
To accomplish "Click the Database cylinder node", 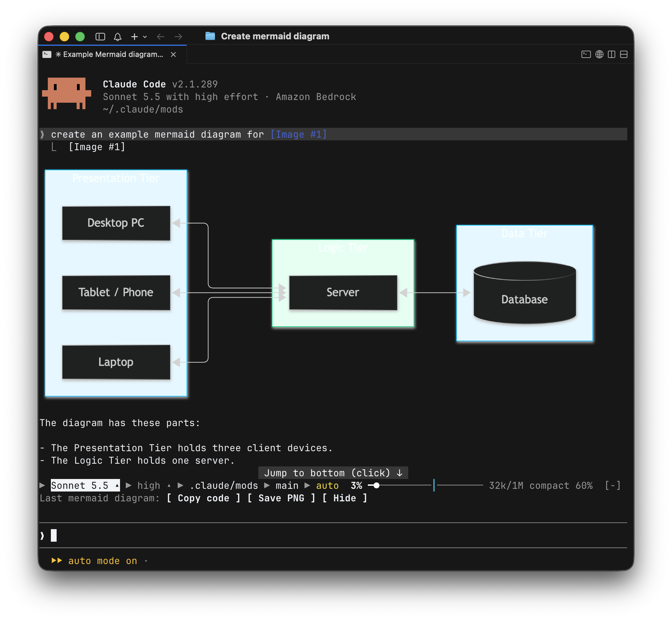I will click(x=525, y=293).
